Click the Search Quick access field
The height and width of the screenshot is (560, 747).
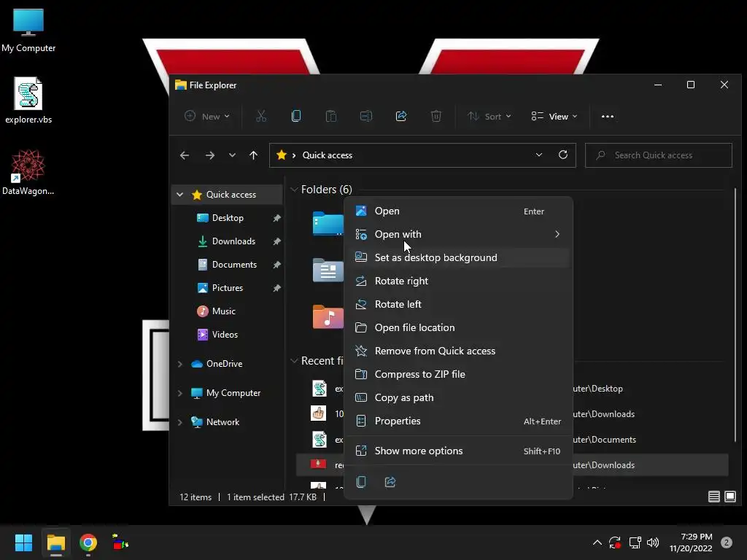pos(659,155)
